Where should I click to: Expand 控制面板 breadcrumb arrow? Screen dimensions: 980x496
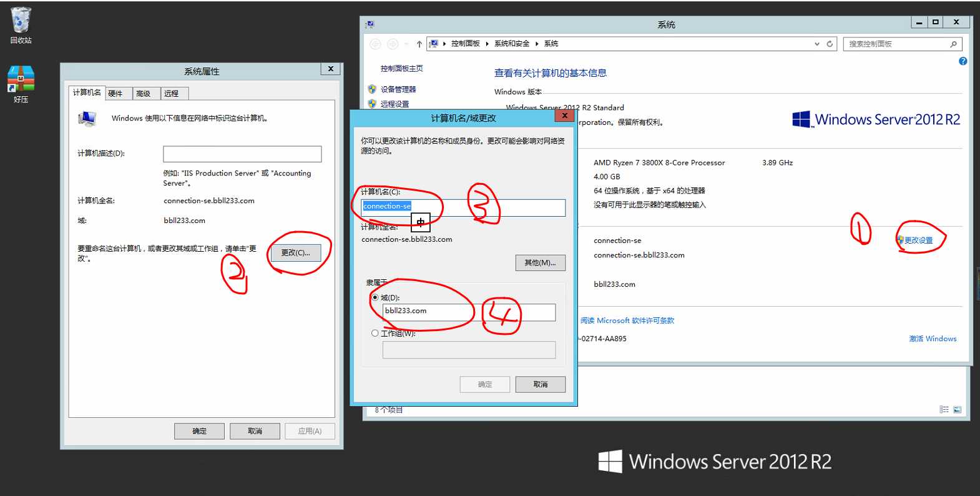point(487,44)
